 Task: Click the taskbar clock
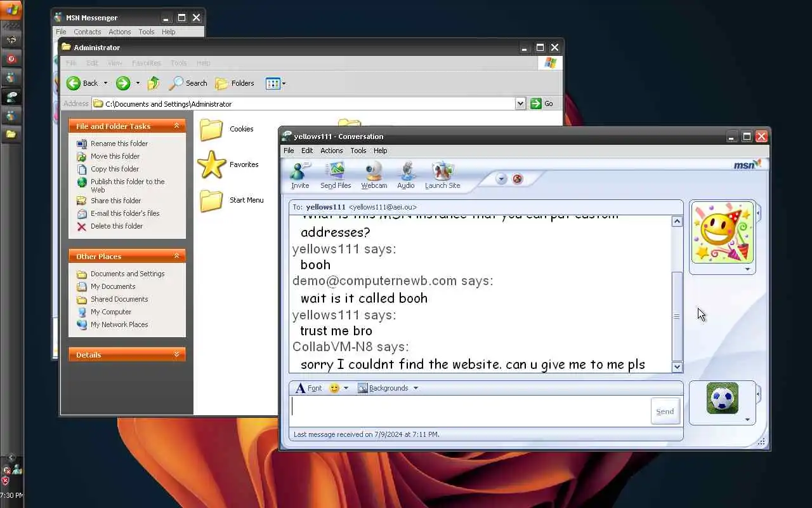pos(11,495)
